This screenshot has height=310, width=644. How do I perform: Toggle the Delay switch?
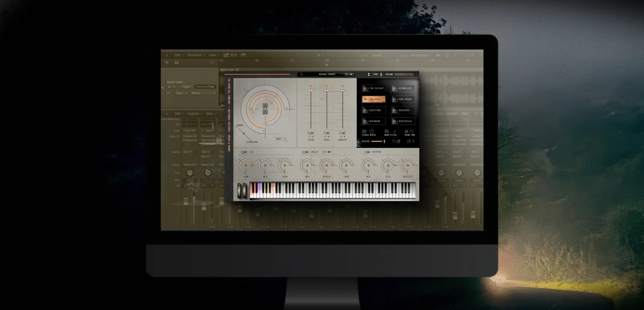pos(305,152)
